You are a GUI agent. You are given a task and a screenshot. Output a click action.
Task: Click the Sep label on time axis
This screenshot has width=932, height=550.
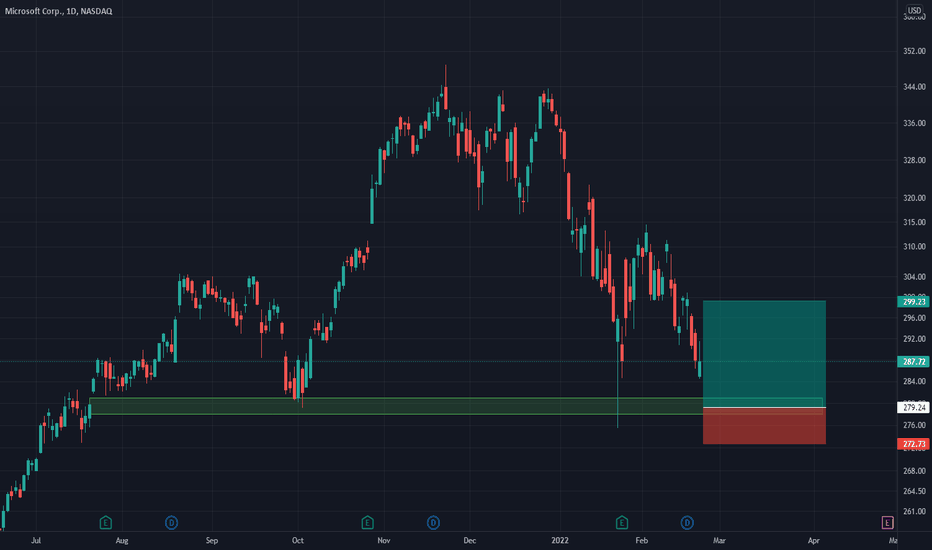click(212, 540)
